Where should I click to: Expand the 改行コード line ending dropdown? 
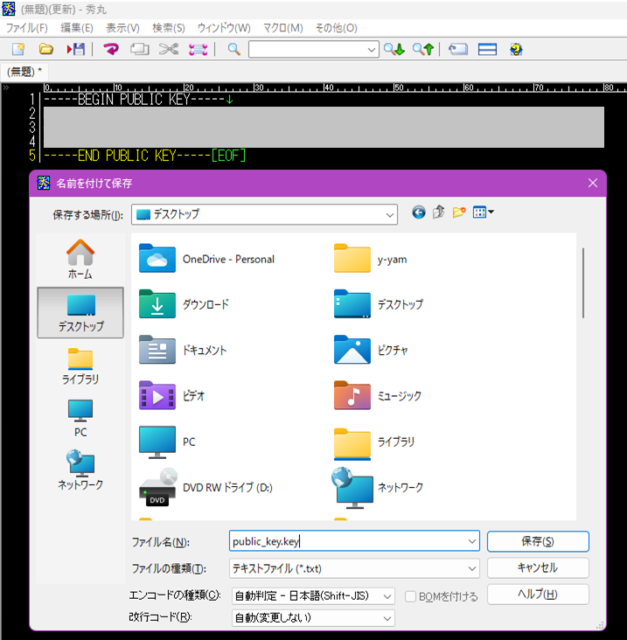tap(389, 619)
